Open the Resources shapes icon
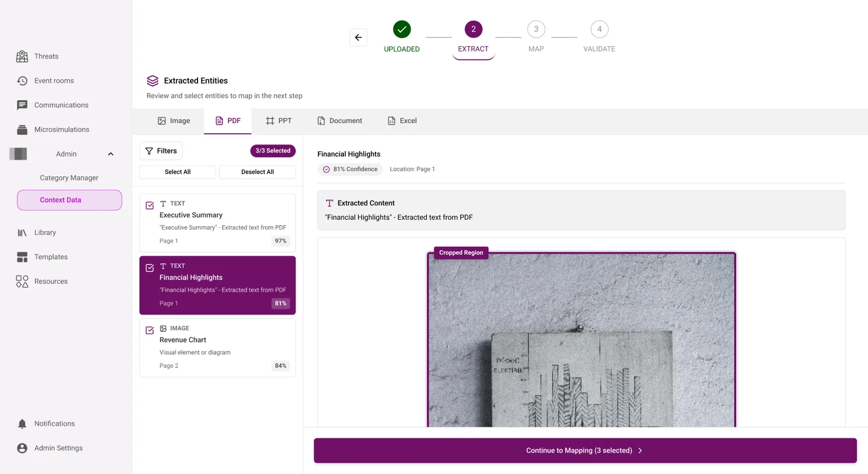 [22, 281]
